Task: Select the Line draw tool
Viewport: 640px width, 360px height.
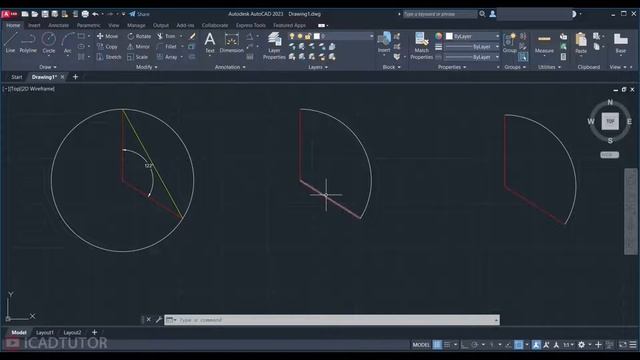Action: [10, 42]
